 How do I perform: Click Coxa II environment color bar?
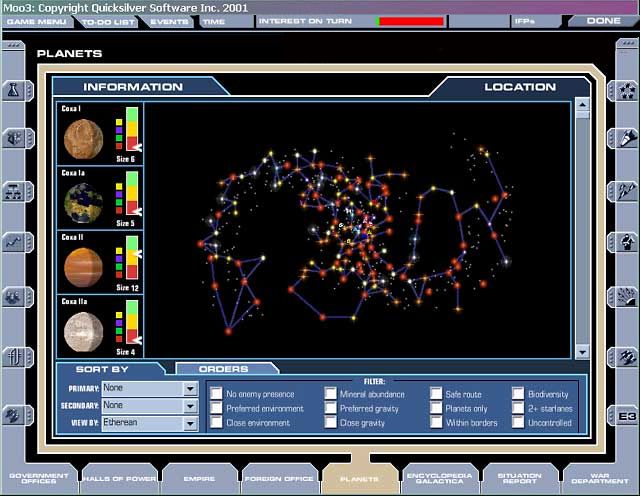click(x=132, y=258)
